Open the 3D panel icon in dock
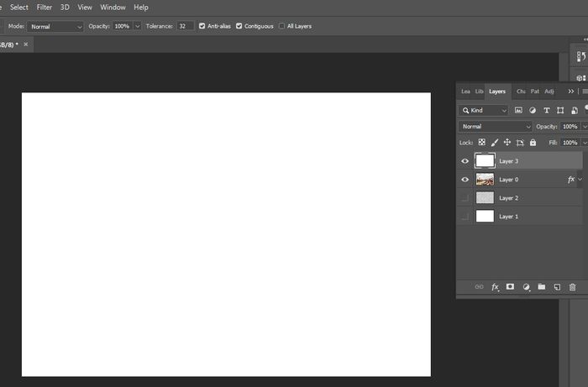 [x=581, y=77]
